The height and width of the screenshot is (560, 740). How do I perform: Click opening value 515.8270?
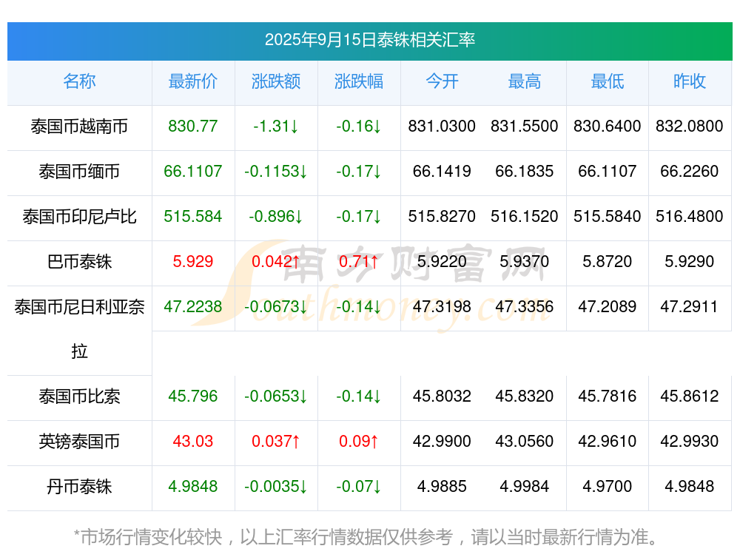(442, 217)
